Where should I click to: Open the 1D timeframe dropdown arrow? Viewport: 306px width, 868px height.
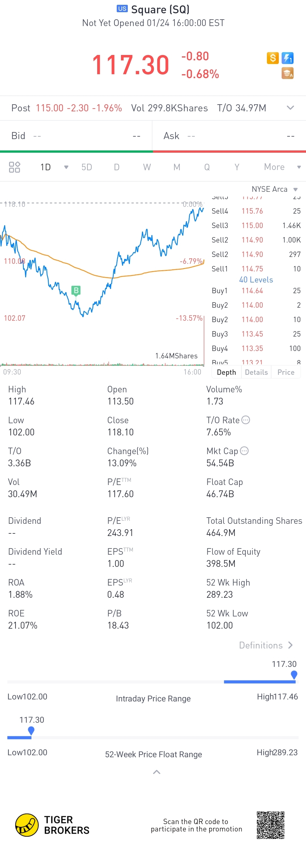[x=66, y=167]
